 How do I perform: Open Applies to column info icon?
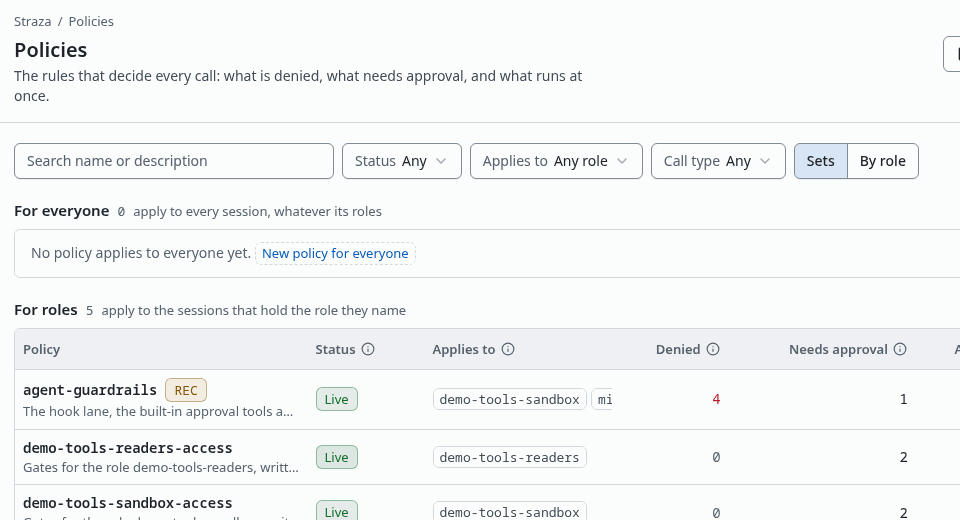coord(508,349)
